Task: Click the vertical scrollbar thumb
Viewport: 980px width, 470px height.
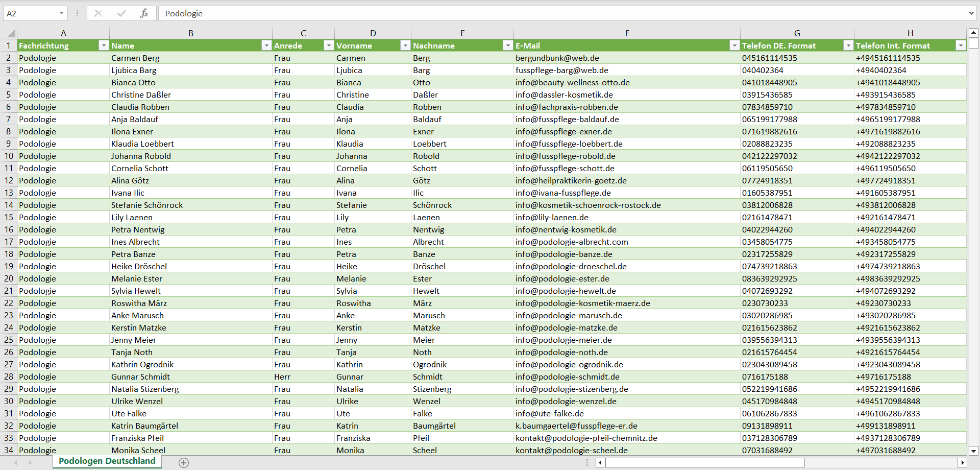Action: coord(973,43)
